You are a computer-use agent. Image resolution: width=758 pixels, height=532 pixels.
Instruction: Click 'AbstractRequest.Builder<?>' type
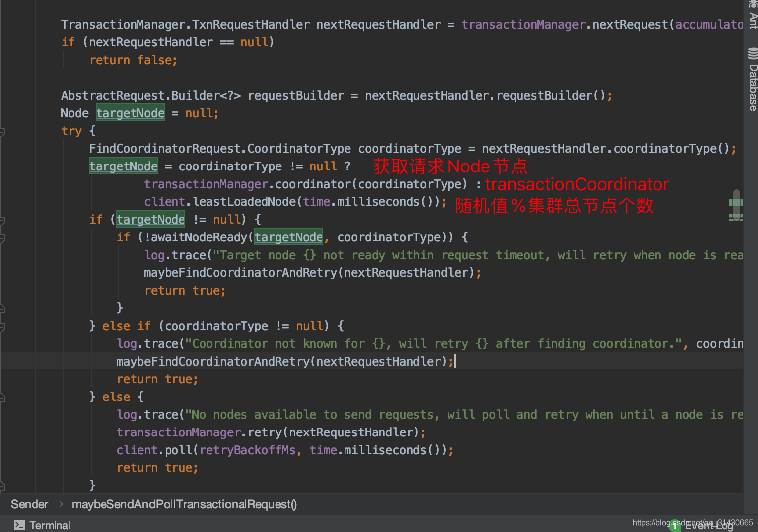coord(151,96)
